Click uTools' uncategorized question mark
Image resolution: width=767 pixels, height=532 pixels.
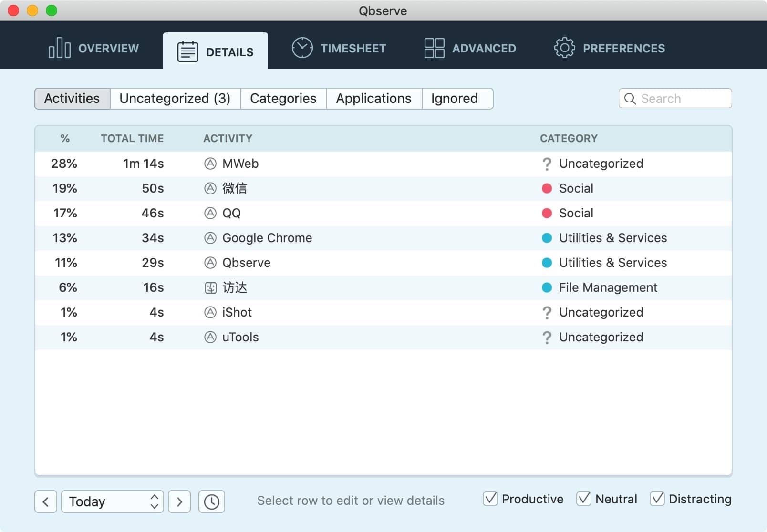click(547, 338)
